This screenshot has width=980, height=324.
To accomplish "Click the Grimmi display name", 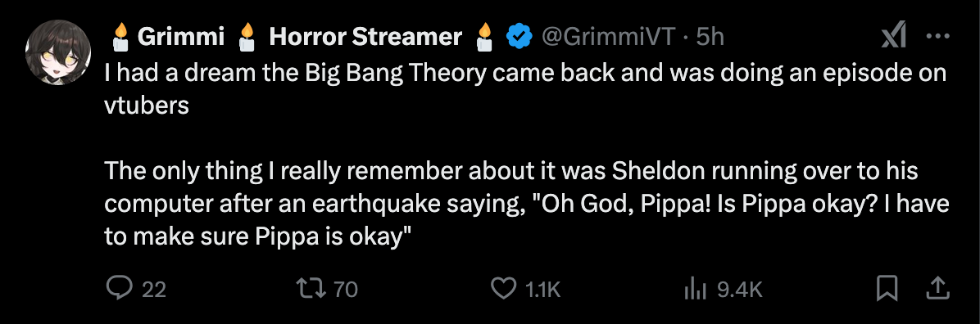I will click(180, 38).
